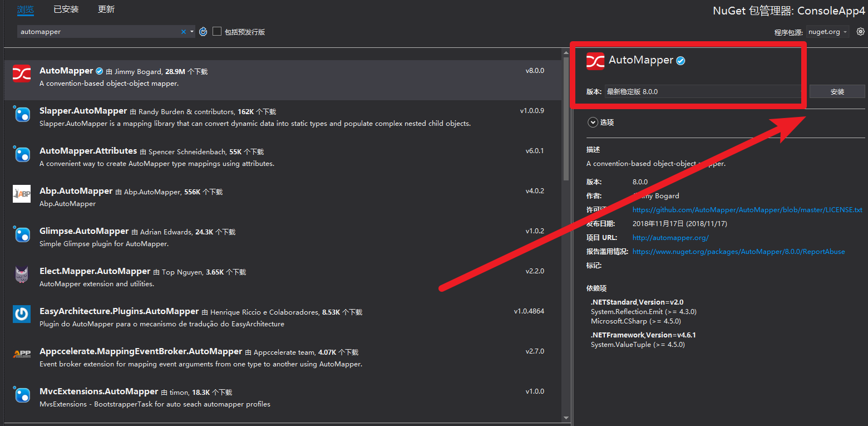Image resolution: width=868 pixels, height=426 pixels.
Task: Refresh the search results with the refresh icon
Action: click(203, 32)
